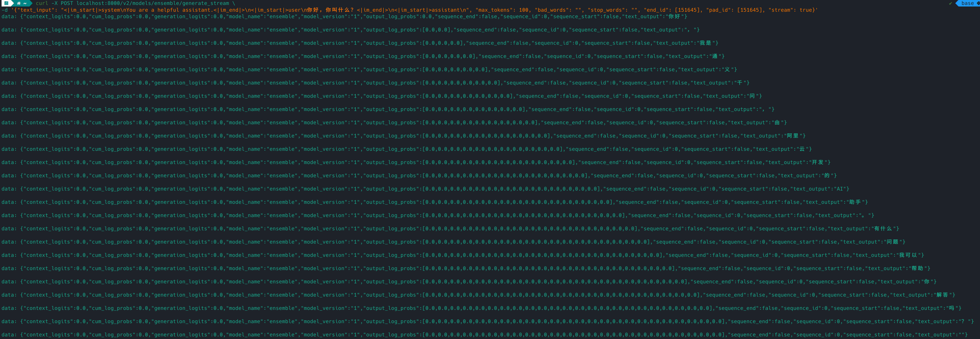
Task: Click the 'POST' method in the command
Action: [x=67, y=3]
